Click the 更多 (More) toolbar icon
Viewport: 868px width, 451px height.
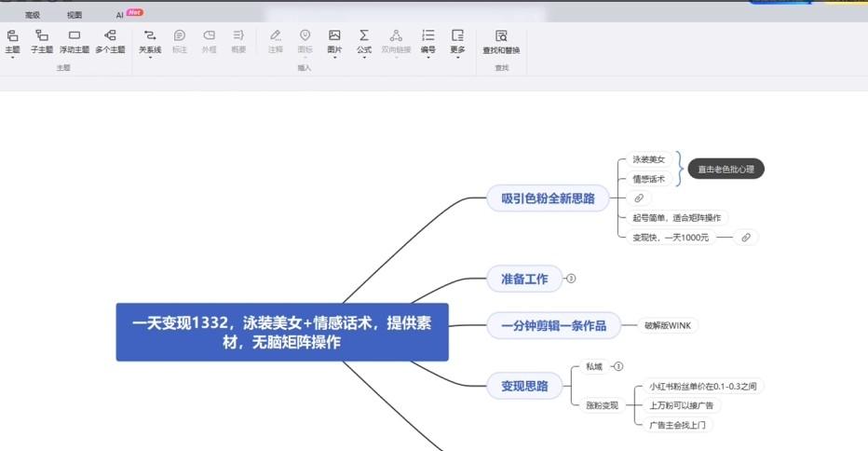457,40
